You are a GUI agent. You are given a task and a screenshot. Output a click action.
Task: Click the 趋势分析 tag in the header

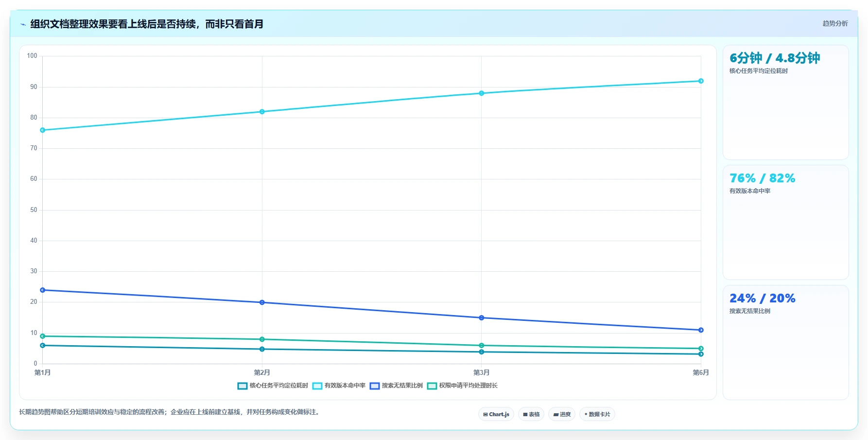click(x=835, y=23)
